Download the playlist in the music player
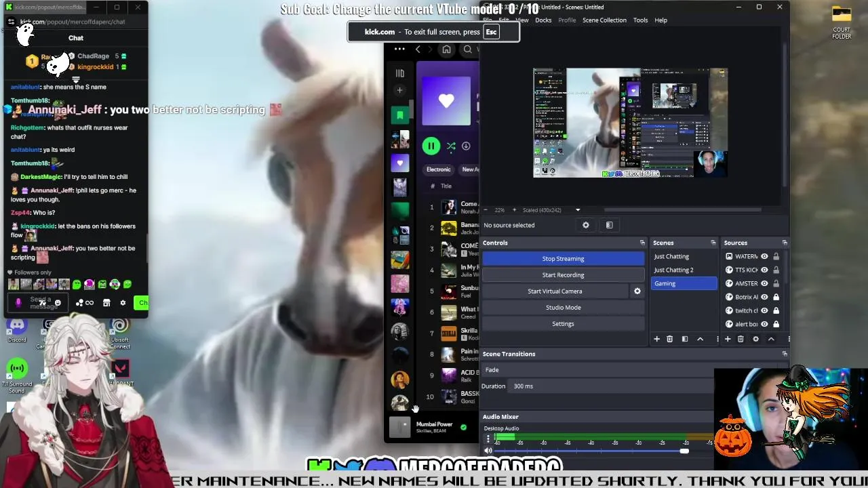The image size is (868, 488). (466, 146)
